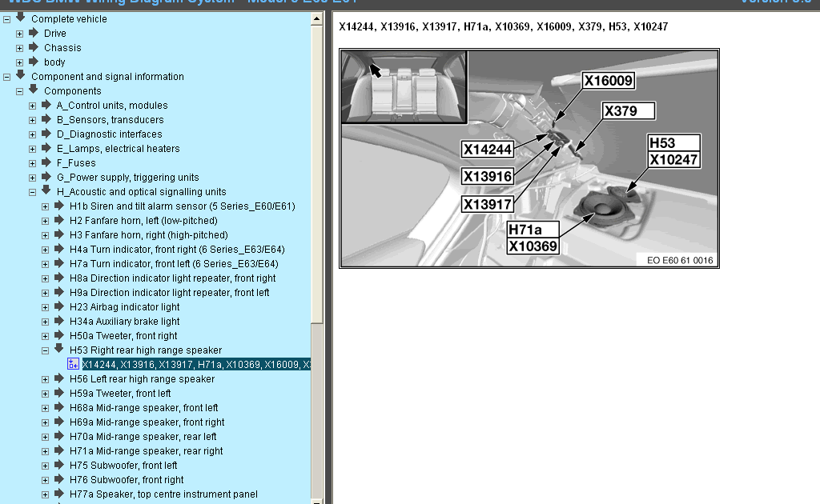Collapse the H53 Right rear high range speaker node
820x504 pixels.
point(45,351)
